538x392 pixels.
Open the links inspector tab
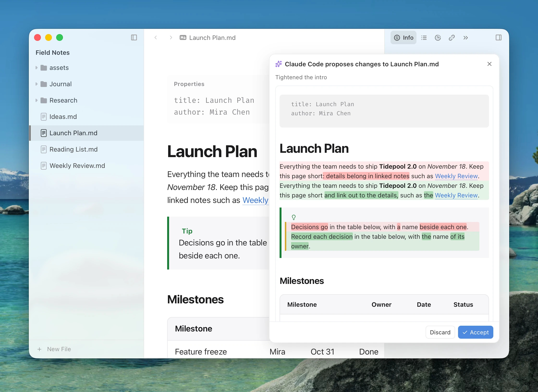[x=452, y=37]
